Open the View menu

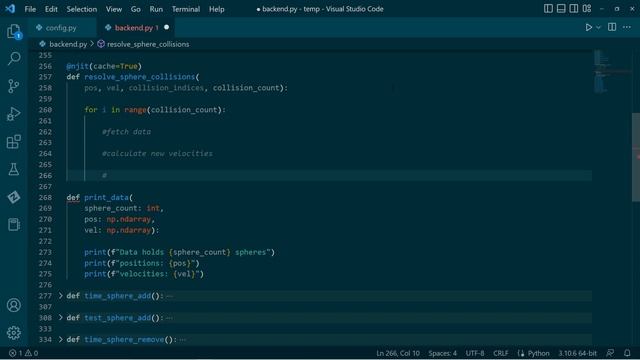click(114, 9)
